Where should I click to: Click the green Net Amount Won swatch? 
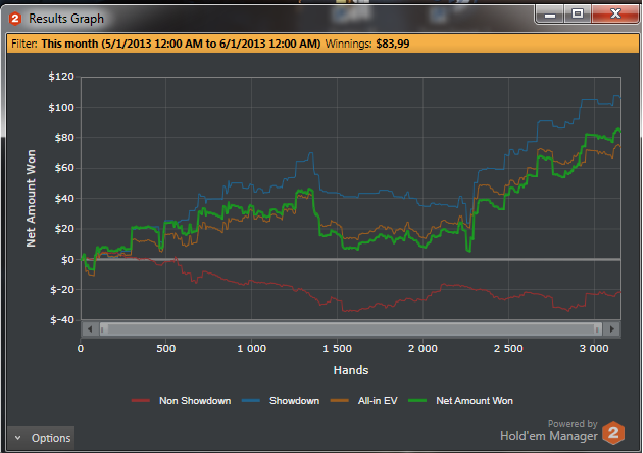coord(417,401)
